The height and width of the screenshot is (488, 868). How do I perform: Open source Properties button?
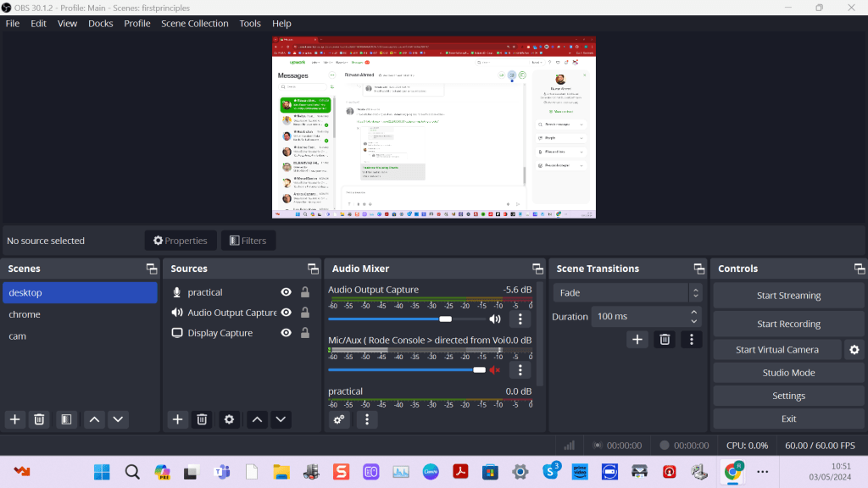point(181,241)
